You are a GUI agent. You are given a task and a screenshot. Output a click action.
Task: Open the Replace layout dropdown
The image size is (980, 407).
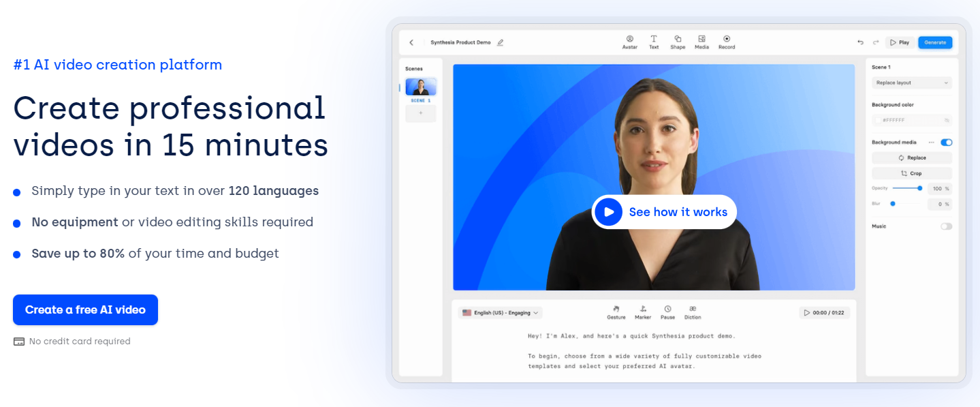point(912,82)
